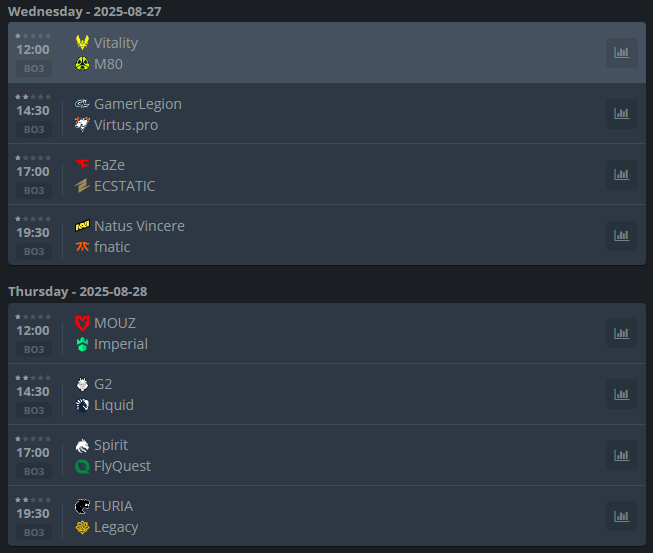This screenshot has width=653, height=553.
Task: Open stats icon for Vitality vs M80
Action: (621, 53)
